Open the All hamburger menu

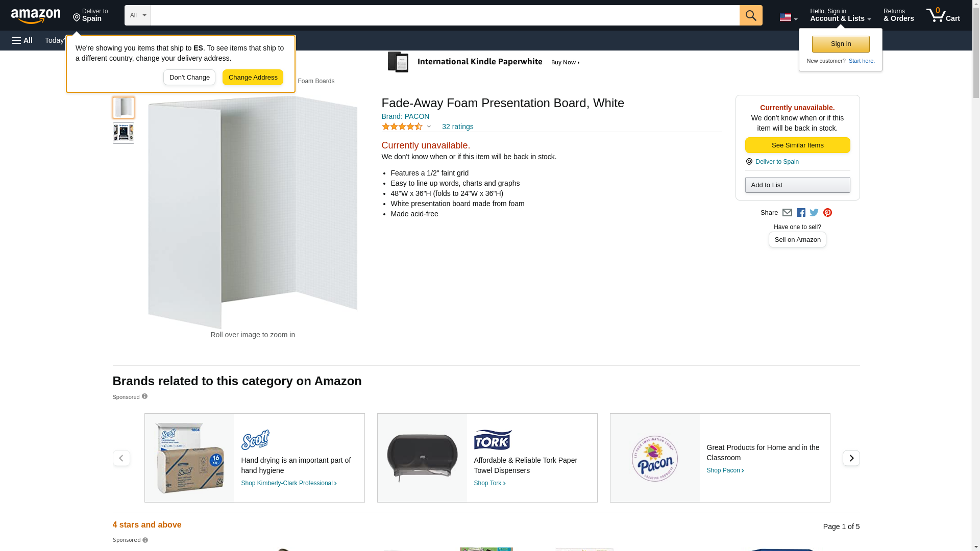[22, 40]
